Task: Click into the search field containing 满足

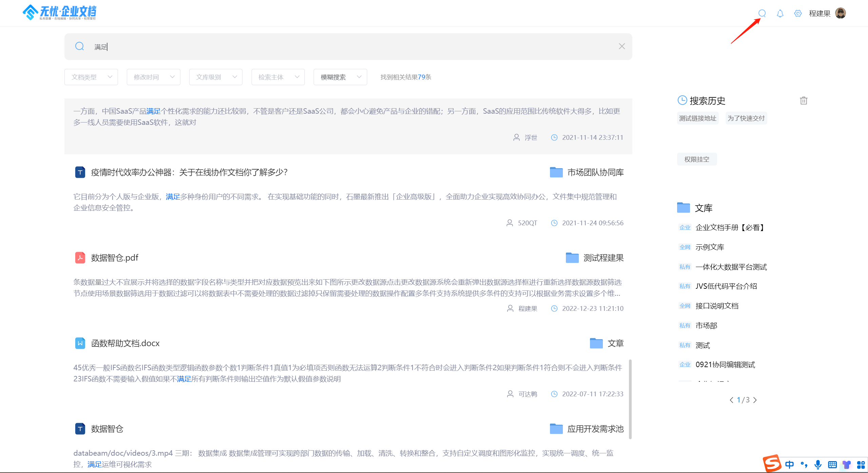Action: tap(348, 46)
